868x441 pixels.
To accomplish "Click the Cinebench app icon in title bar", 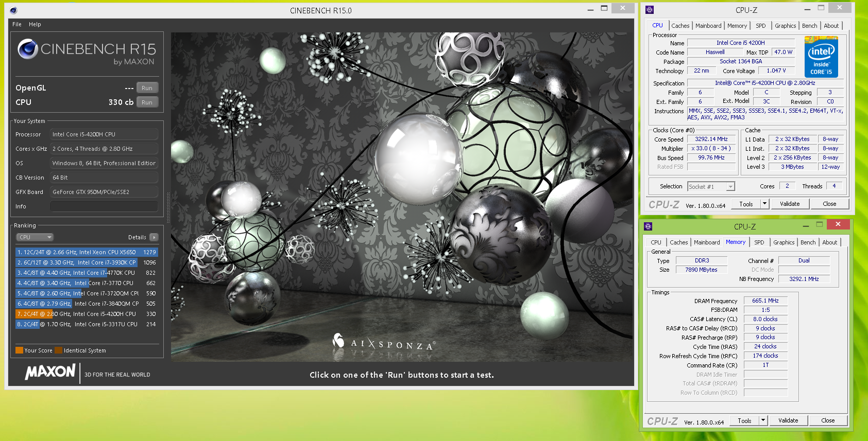I will 13,10.
